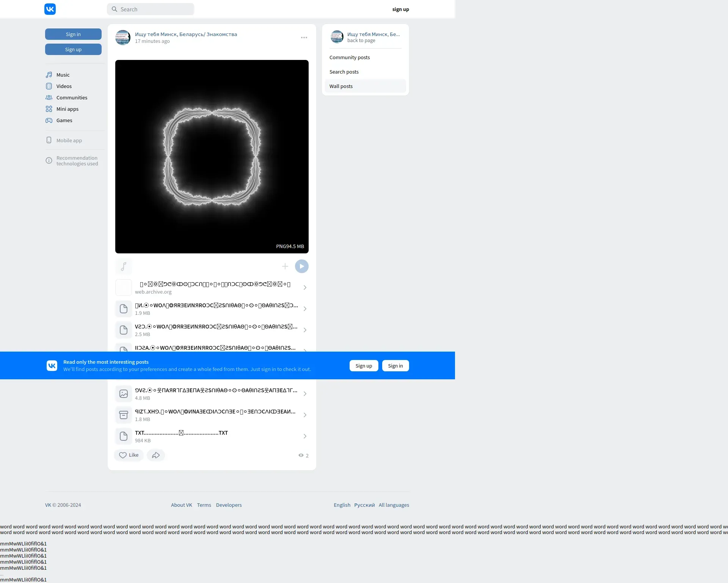Toggle Like on the post
This screenshot has height=583, width=728.
click(129, 456)
